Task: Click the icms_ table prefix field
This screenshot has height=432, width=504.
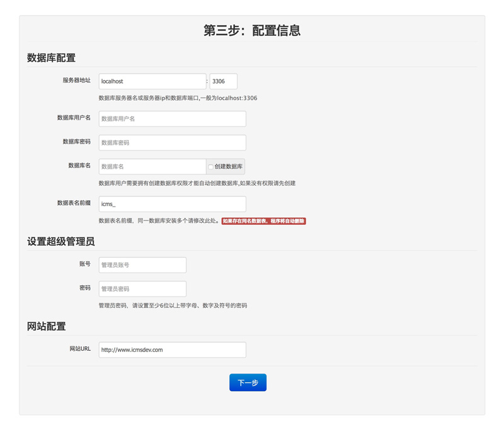Action: 172,204
